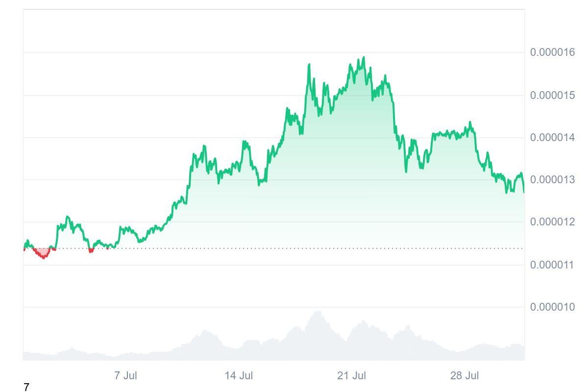Click the green shaded area under the price line
588x392 pixels.
coord(343,171)
